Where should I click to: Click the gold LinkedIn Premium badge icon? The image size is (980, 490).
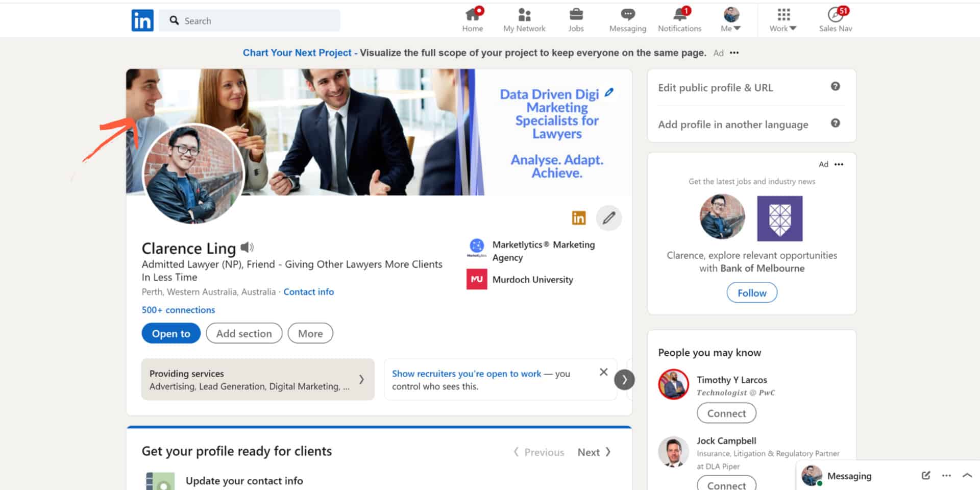coord(579,218)
